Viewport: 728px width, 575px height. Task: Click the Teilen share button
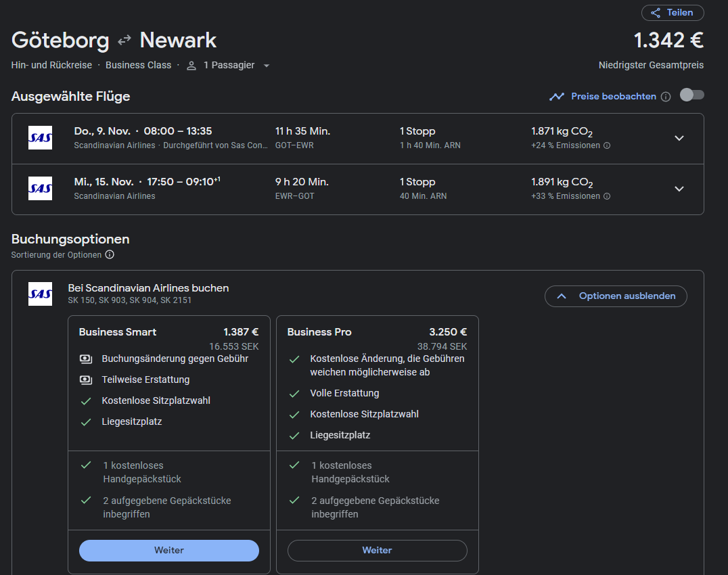pyautogui.click(x=673, y=13)
